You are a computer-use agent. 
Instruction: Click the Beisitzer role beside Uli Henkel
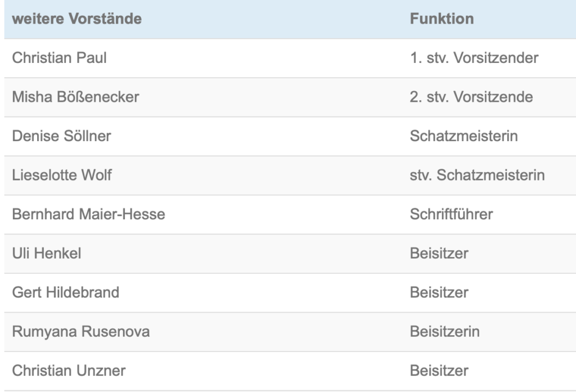[x=439, y=254]
